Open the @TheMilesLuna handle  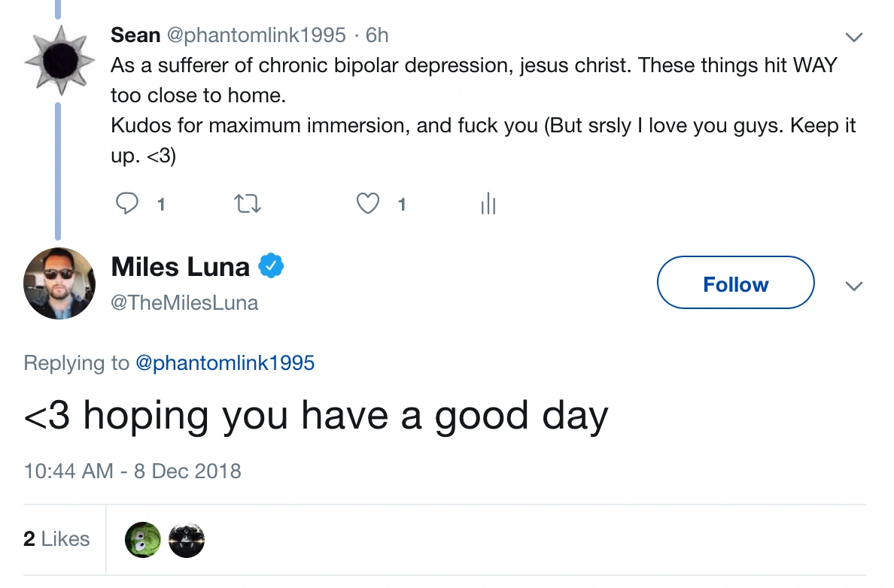(x=184, y=303)
